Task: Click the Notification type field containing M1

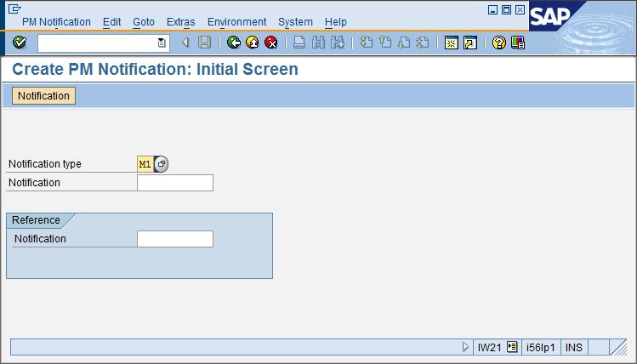Action: 145,164
